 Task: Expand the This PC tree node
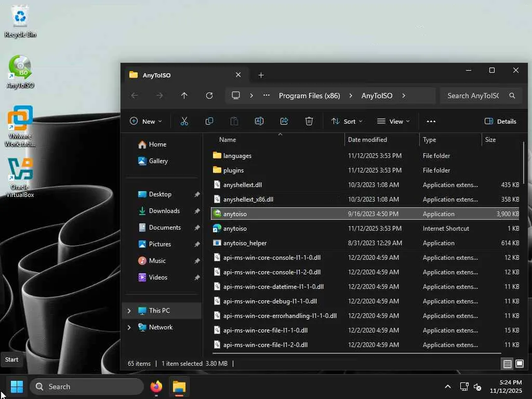129,311
